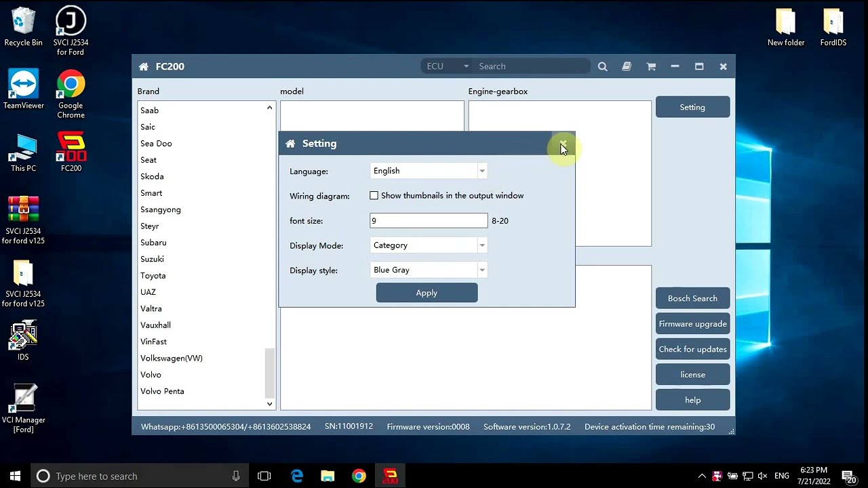This screenshot has height=488, width=868.
Task: Select Google Chrome desktop shortcut
Action: (x=71, y=94)
